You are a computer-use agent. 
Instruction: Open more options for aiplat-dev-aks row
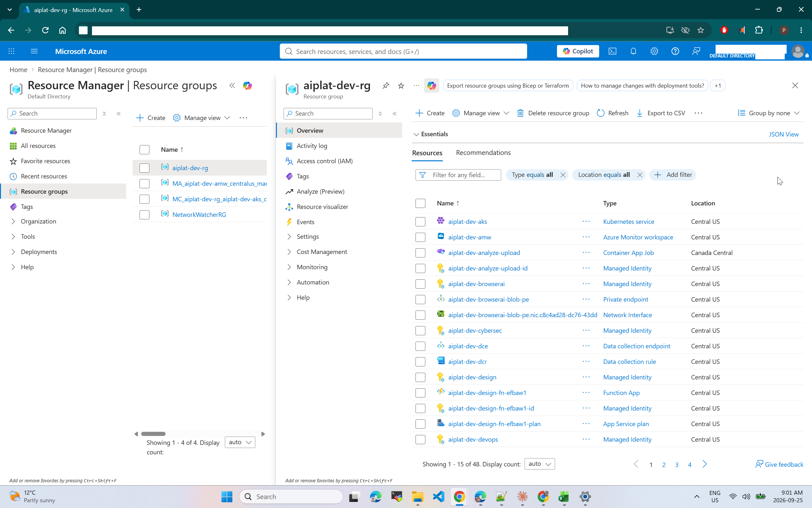tap(586, 221)
